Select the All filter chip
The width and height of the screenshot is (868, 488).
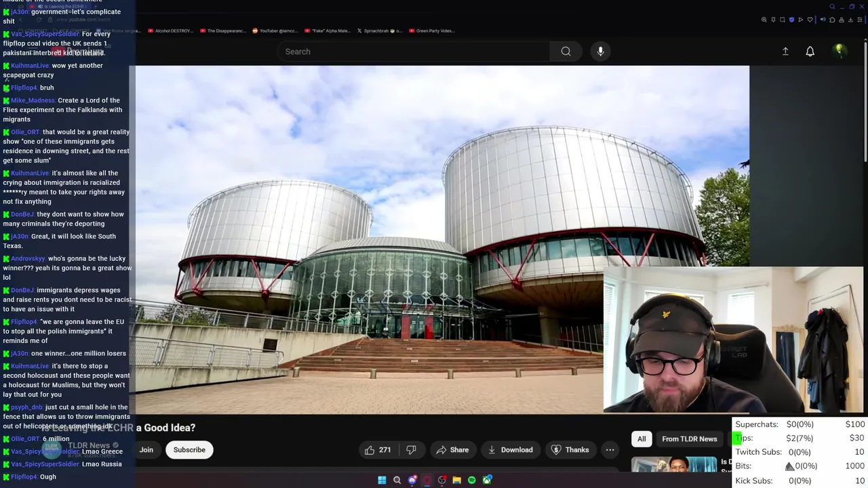point(642,439)
